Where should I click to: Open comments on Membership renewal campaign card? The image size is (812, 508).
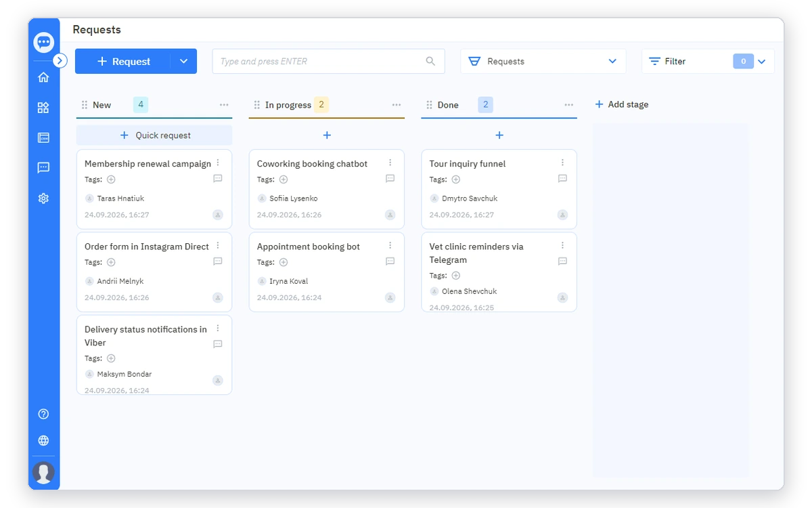click(x=218, y=179)
